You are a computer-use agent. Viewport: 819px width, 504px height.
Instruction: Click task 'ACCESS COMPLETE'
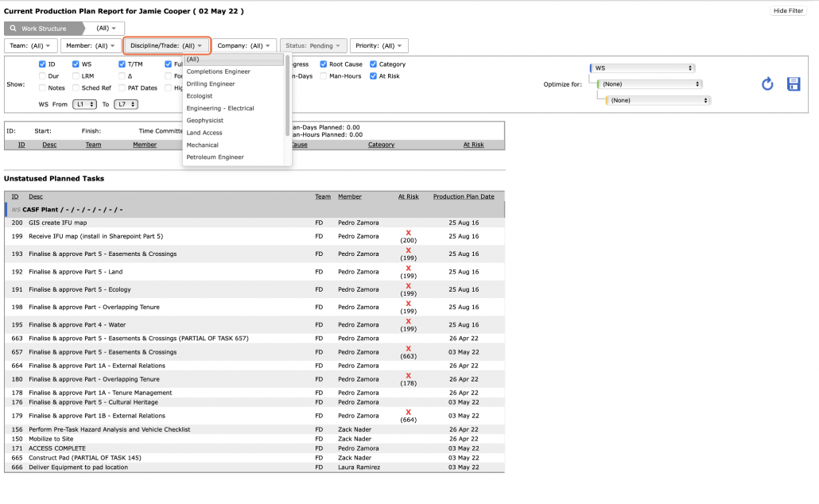[x=57, y=448]
